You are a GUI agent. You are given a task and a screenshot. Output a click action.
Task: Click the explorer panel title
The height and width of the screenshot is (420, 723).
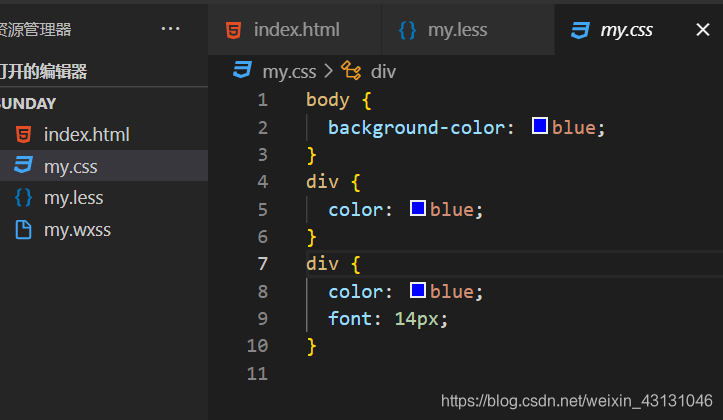(36, 30)
